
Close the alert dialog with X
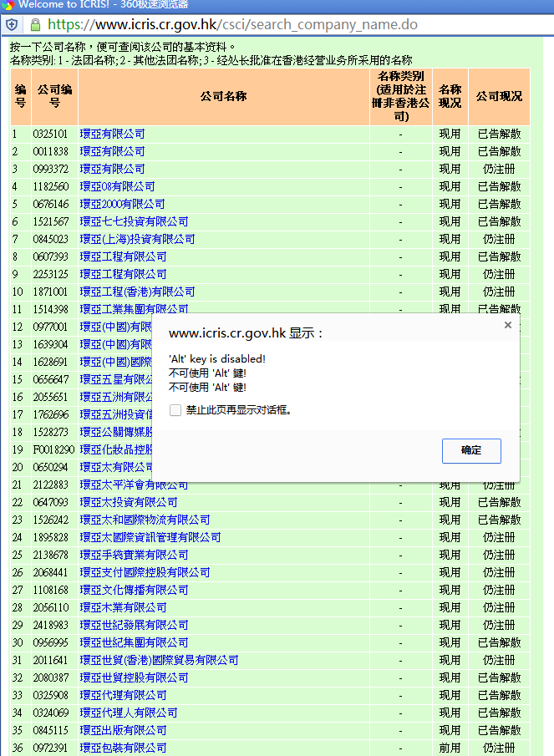pyautogui.click(x=508, y=326)
